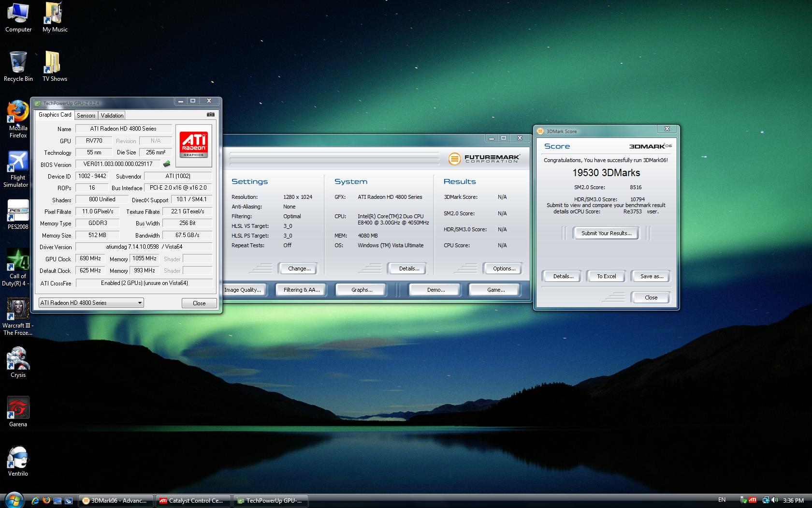Switch to Catalyst Control Center taskbar button
The height and width of the screenshot is (508, 812).
193,501
